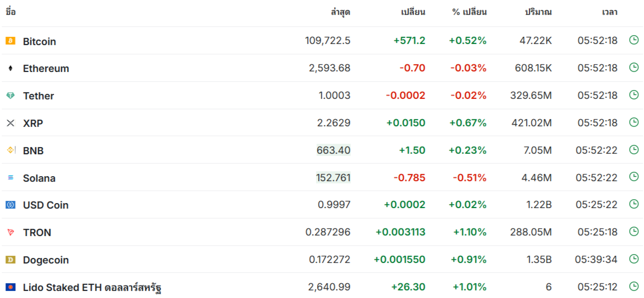Click the clock icon in Bitcoin row
Viewport: 644px width, 298px height.
pos(634,40)
